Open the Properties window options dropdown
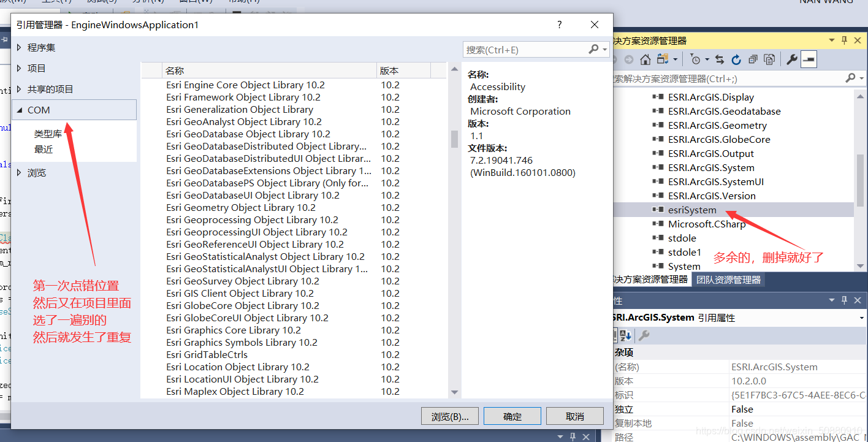 click(832, 300)
